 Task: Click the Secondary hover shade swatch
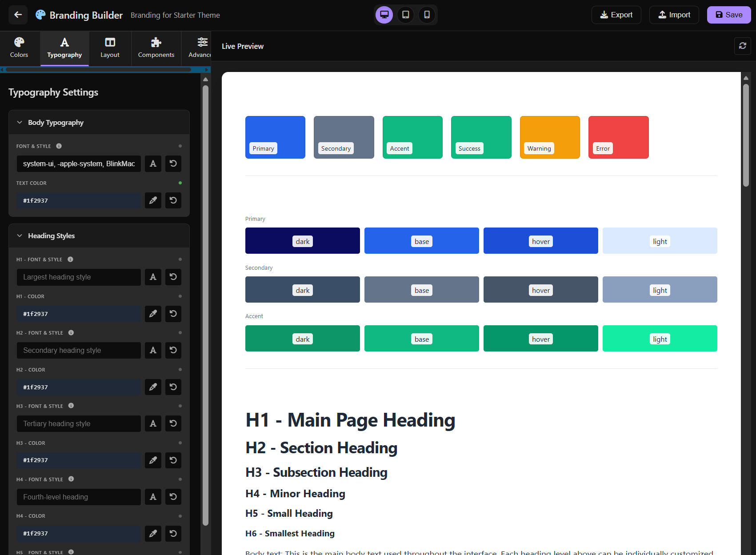tap(541, 289)
